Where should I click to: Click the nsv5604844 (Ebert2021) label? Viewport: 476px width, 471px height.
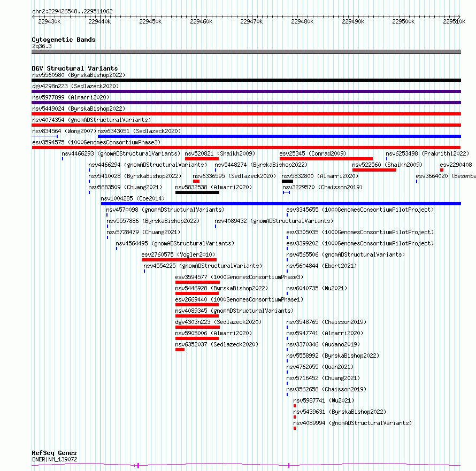tap(321, 266)
